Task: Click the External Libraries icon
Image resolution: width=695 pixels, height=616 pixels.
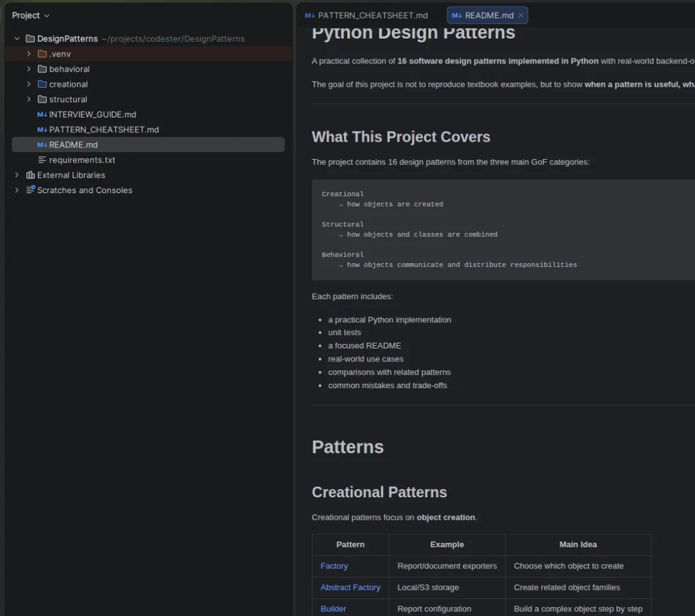Action: [x=30, y=175]
